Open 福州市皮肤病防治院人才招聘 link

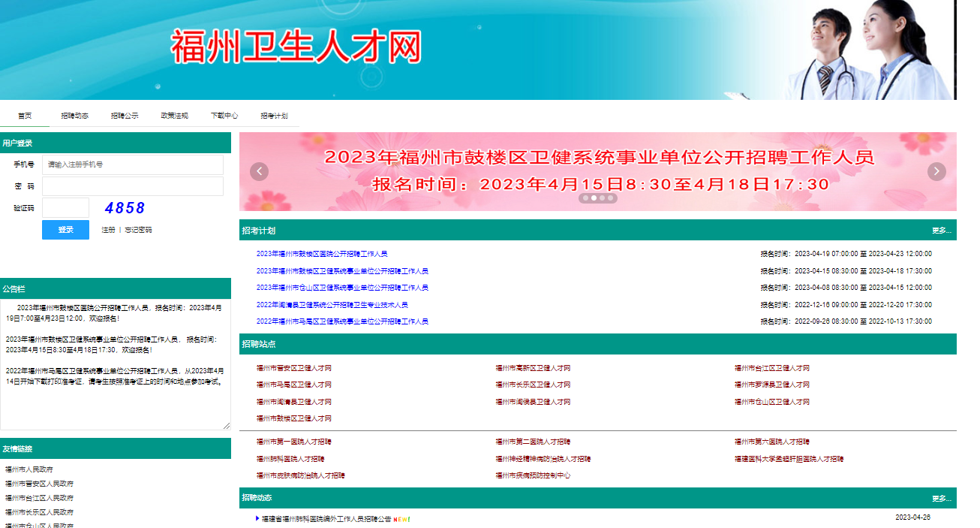301,475
